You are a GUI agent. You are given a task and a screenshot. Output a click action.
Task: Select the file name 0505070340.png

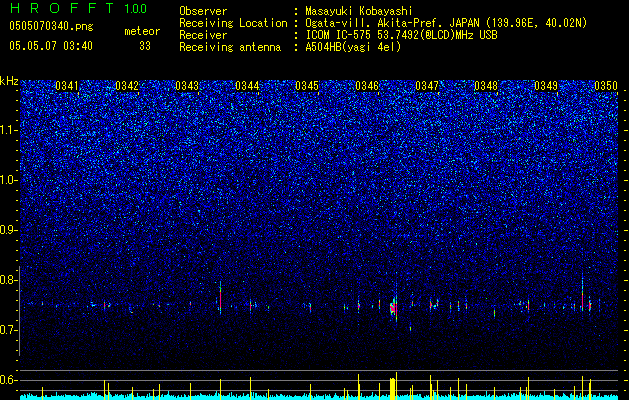(51, 26)
